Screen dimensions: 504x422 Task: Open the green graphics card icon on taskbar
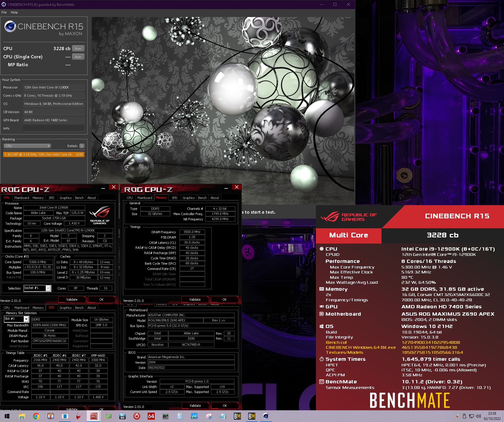[108, 416]
